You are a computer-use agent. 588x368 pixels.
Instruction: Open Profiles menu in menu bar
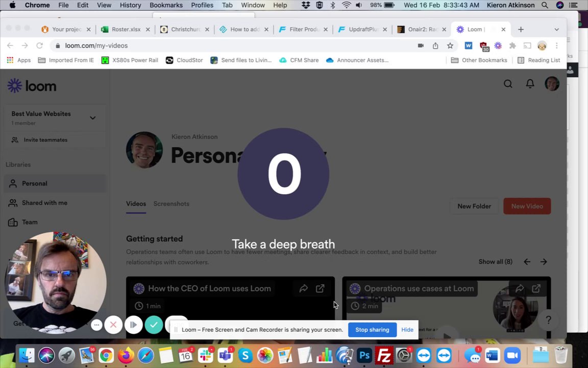(202, 5)
